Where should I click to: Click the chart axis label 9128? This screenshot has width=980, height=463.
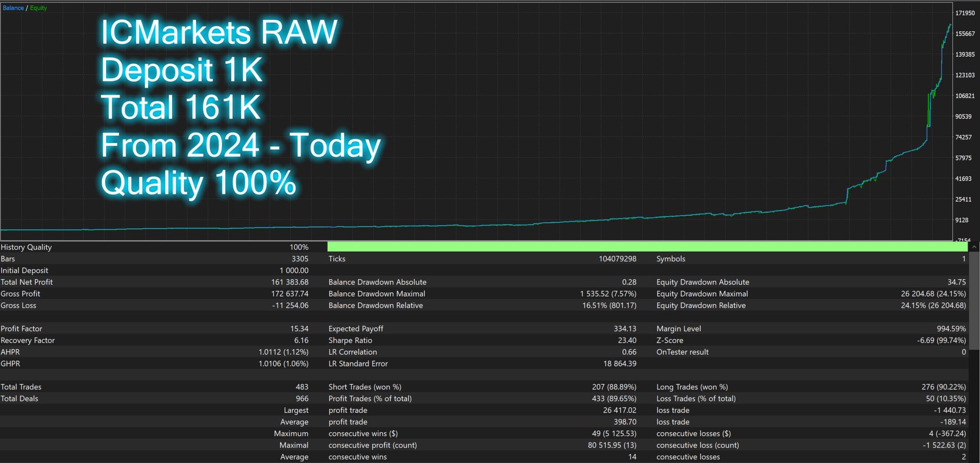(962, 221)
